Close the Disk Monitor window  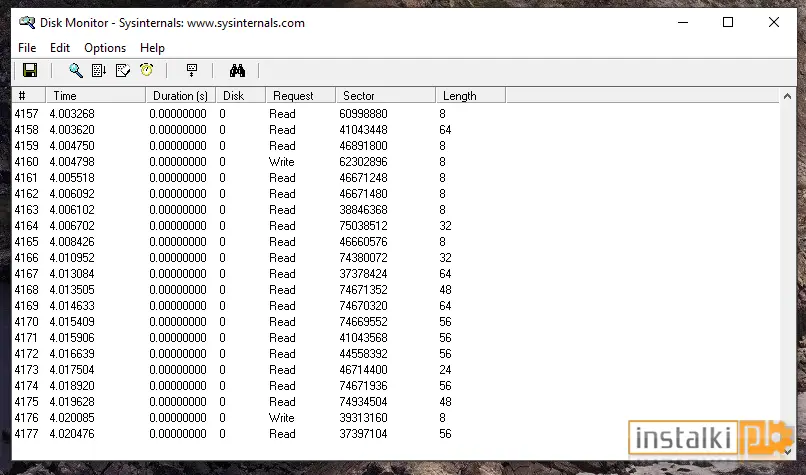774,22
